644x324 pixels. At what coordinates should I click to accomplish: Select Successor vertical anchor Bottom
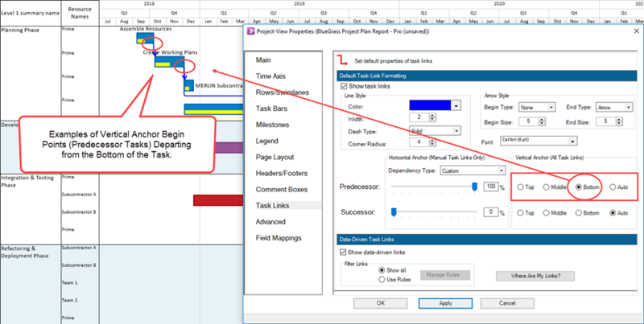[578, 213]
